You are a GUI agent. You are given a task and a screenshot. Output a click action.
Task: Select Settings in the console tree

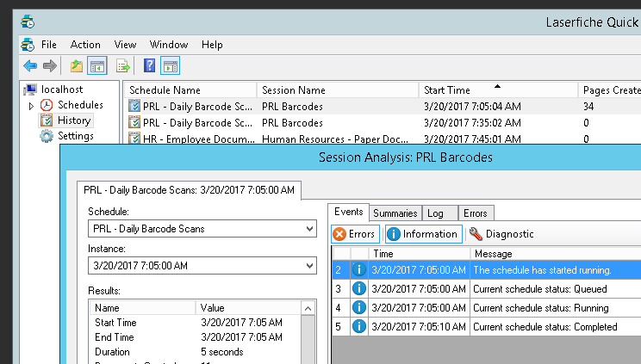(76, 136)
